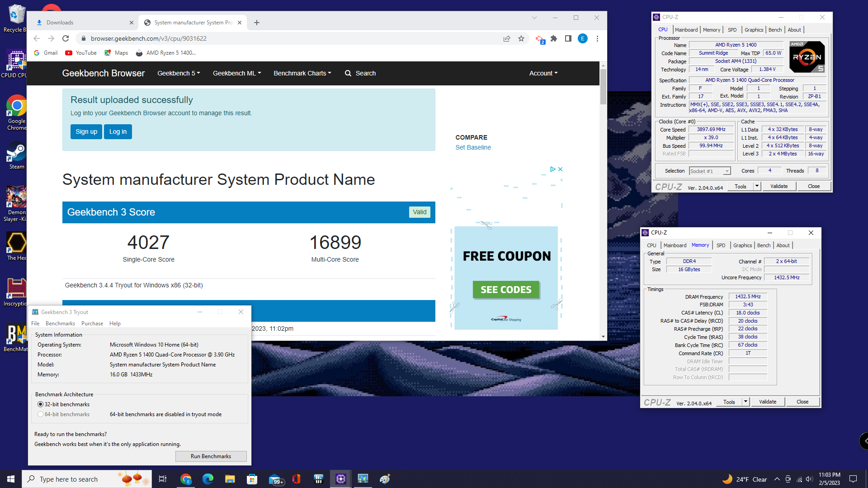
Task: Bookmark this page with the star icon
Action: click(521, 38)
